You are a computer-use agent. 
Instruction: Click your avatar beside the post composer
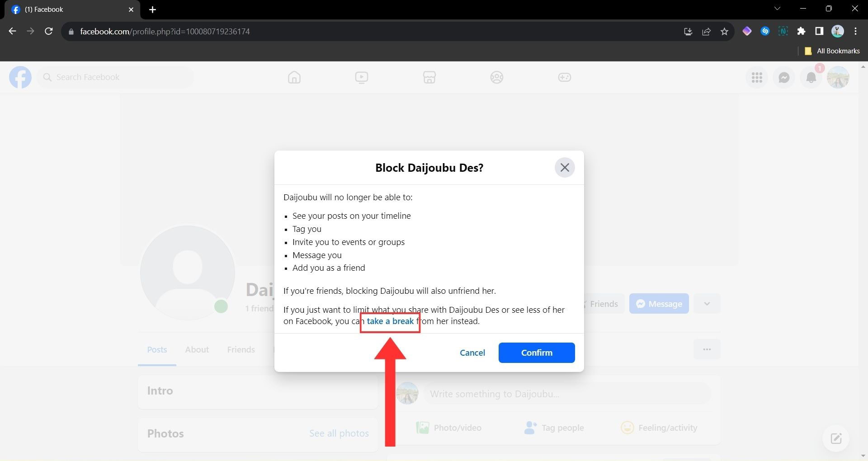pos(407,394)
